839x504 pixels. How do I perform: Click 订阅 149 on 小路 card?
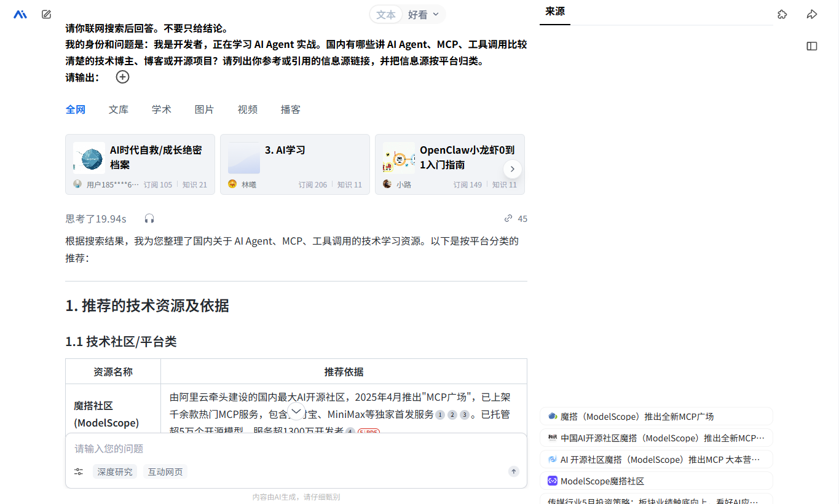point(468,184)
